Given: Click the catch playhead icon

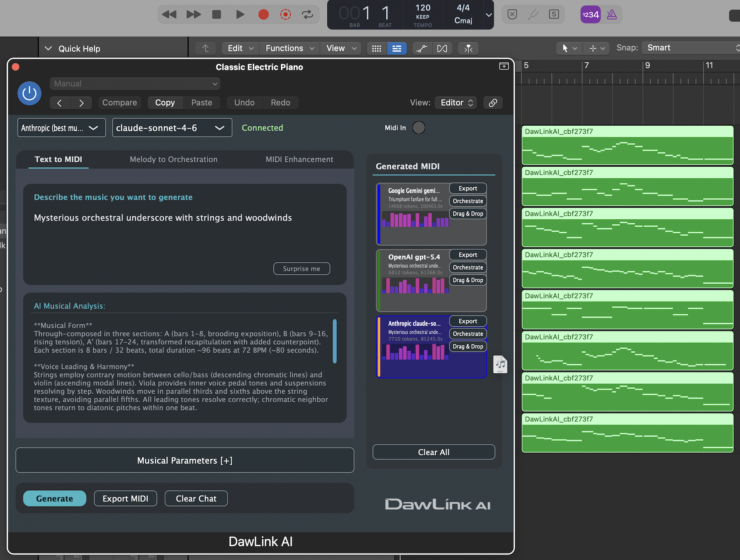Looking at the screenshot, I should point(468,49).
